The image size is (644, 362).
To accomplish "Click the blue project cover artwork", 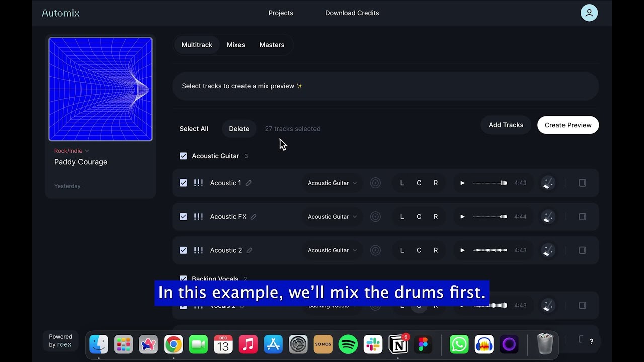I will click(x=101, y=89).
